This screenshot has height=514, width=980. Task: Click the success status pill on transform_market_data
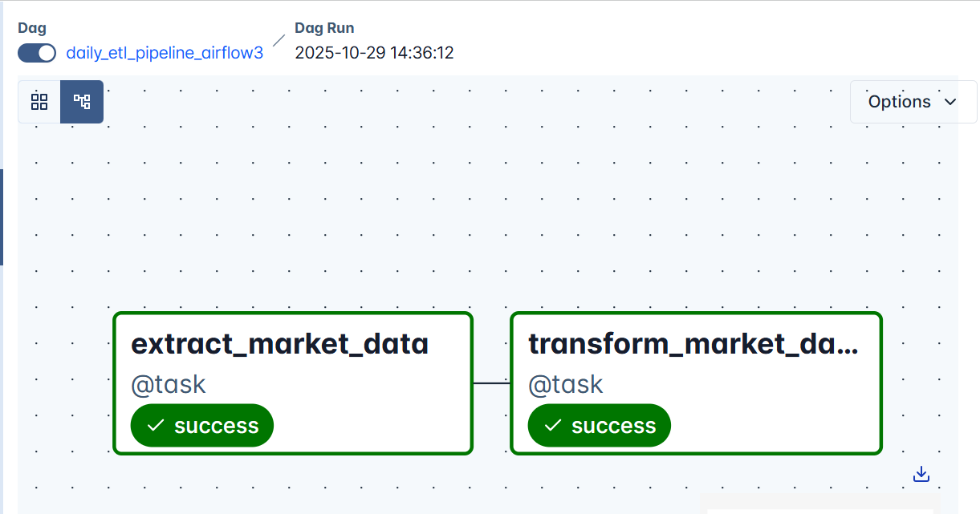[599, 425]
